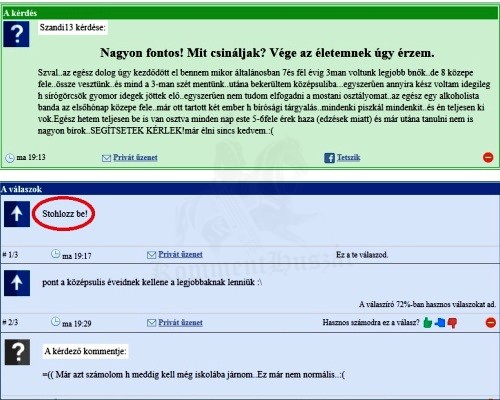The image size is (500, 400).
Task: Click the 'Nagyon fontos! Mit csináljak?' question title
Action: click(x=267, y=53)
